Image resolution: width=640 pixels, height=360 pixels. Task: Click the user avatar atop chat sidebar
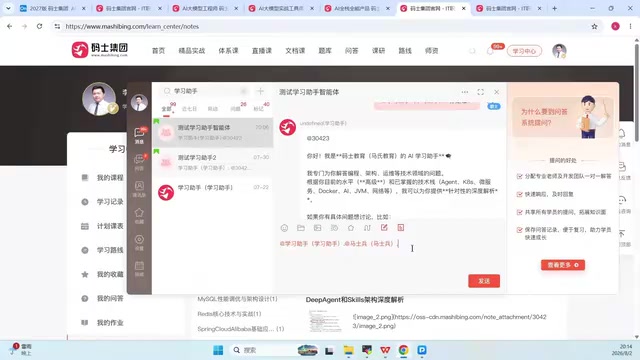[139, 103]
